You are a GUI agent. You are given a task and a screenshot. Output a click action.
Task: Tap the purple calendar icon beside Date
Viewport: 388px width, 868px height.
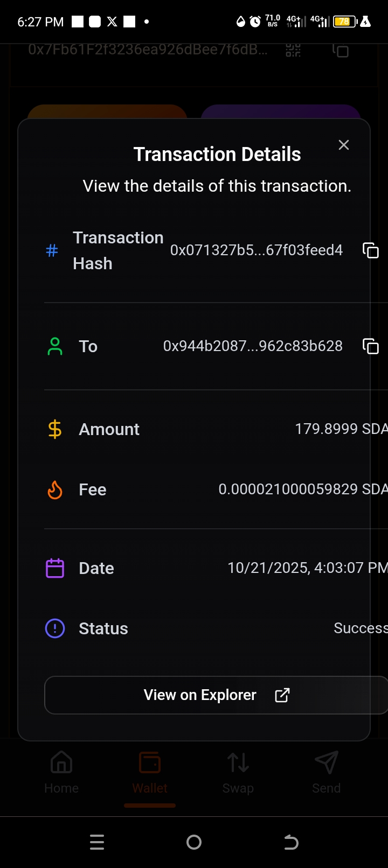(x=55, y=569)
